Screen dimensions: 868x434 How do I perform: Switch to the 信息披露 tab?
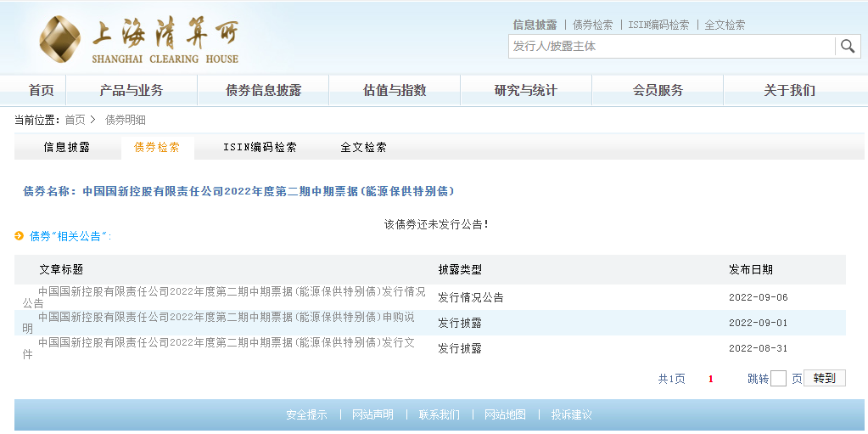point(67,147)
